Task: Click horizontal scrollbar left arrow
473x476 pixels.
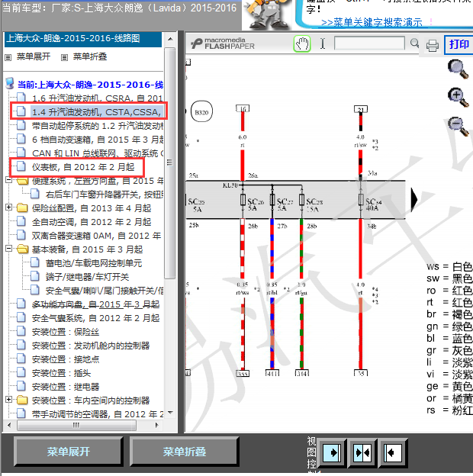Action: point(9,425)
